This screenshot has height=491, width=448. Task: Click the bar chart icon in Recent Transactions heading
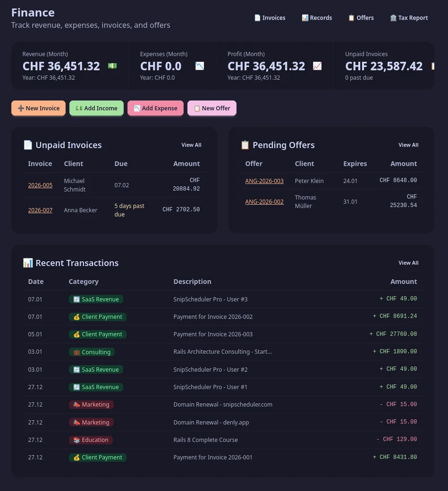[x=28, y=263]
